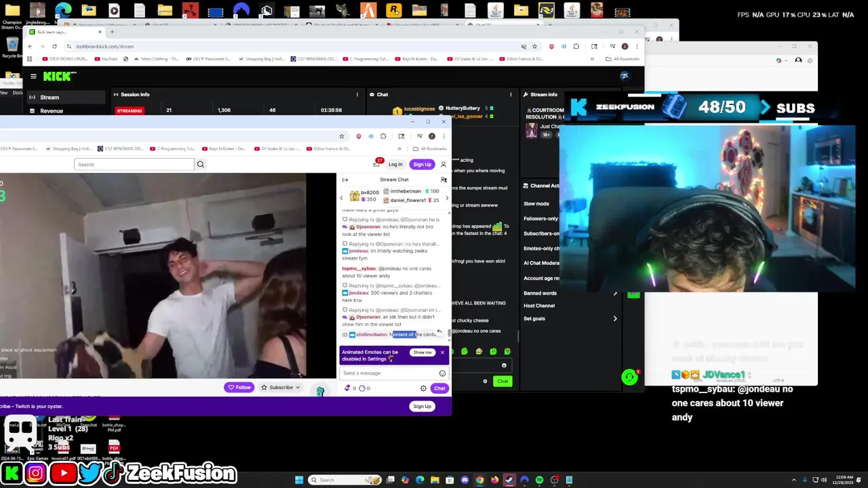Click the Kick dashboard profile avatar
The image size is (868, 488).
625,76
